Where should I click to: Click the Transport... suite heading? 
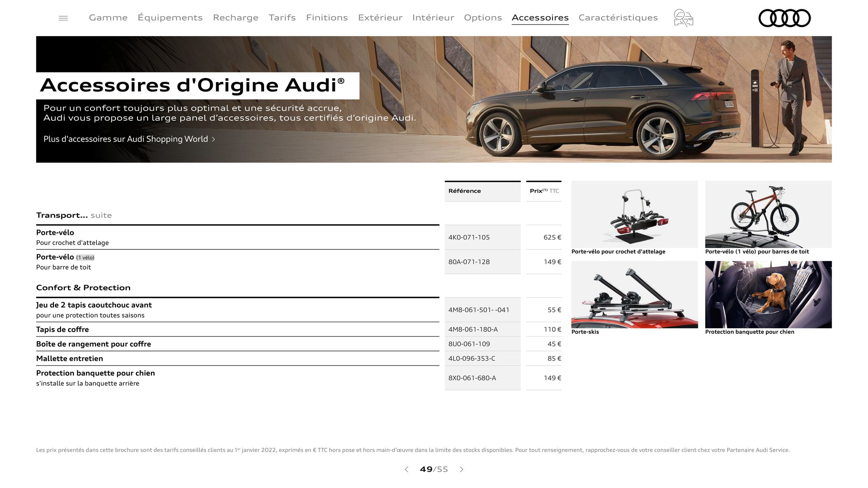tap(74, 215)
